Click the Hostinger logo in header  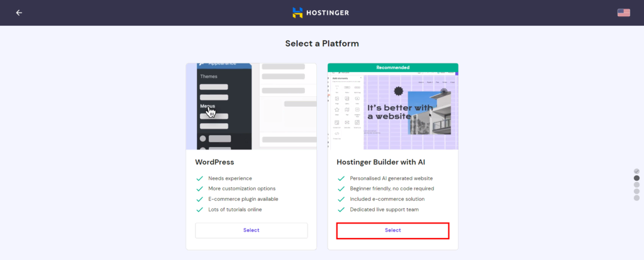tap(321, 13)
